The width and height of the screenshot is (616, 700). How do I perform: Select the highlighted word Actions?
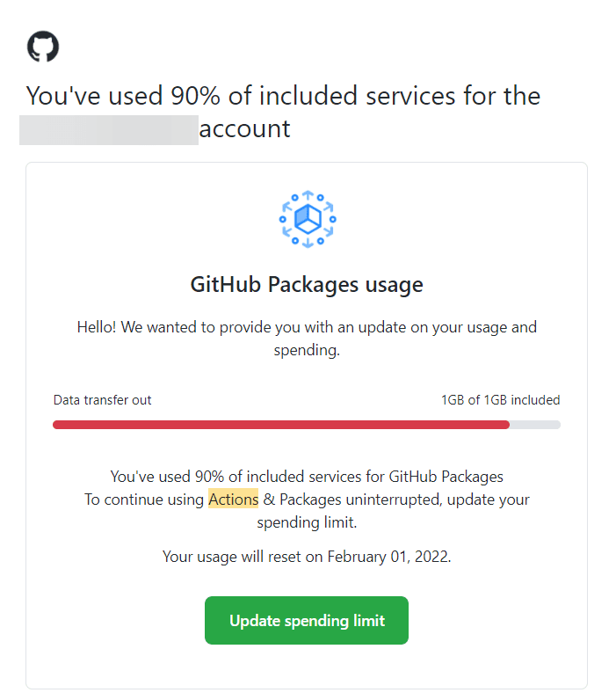click(233, 499)
